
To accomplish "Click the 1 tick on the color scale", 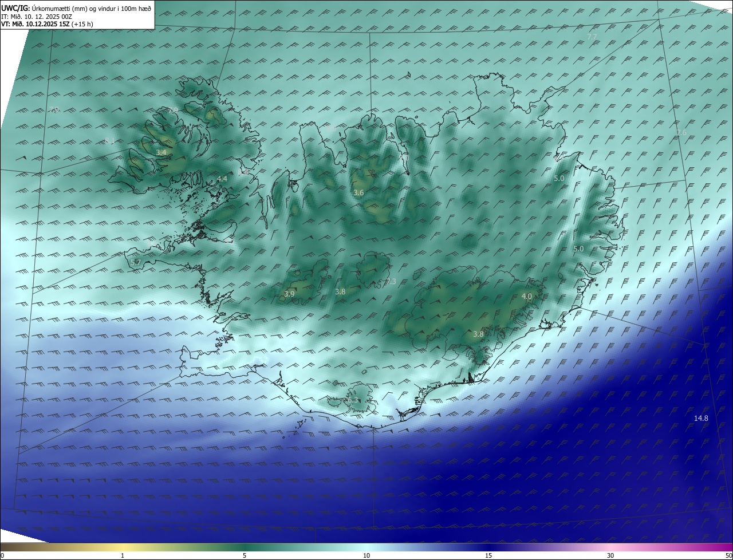I will (123, 555).
